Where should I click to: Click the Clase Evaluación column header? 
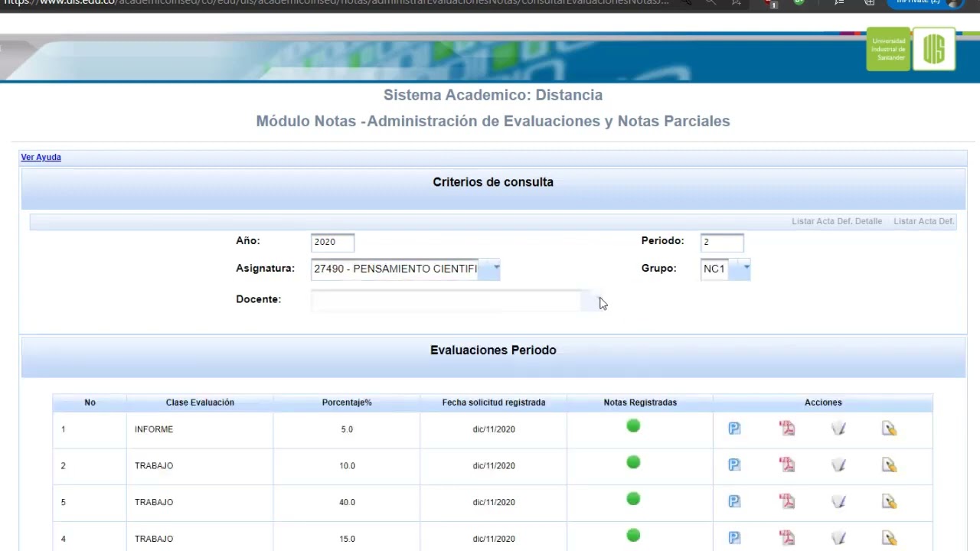click(x=200, y=403)
